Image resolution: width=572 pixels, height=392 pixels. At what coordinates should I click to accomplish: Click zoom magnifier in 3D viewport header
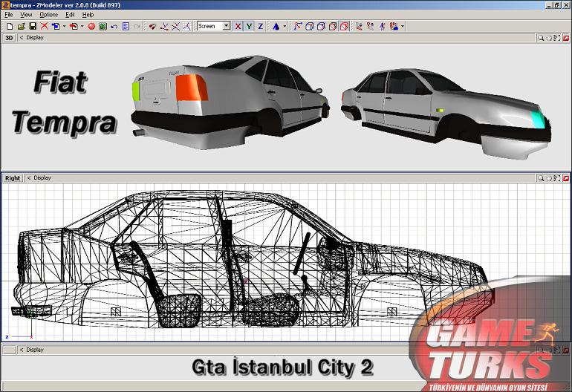pyautogui.click(x=541, y=38)
